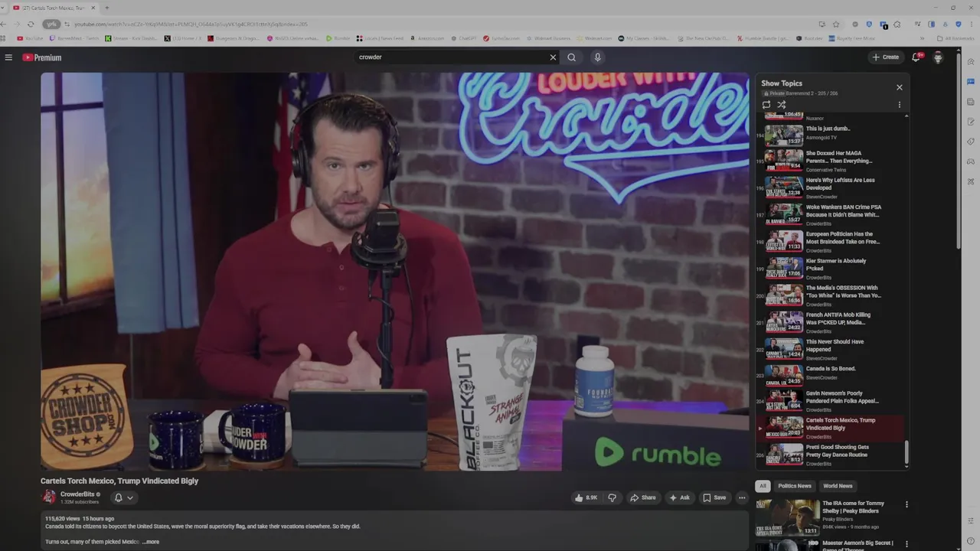
Task: Open the side panel notes icon
Action: [x=971, y=122]
